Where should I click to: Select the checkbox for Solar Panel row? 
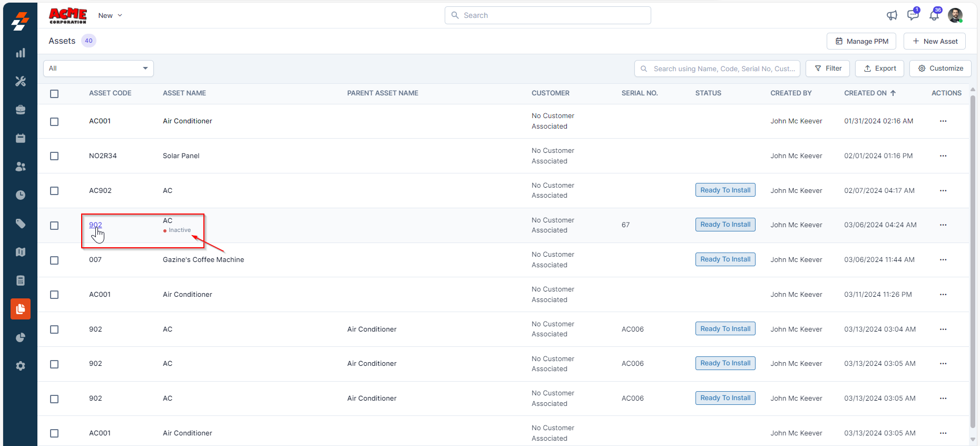(54, 156)
